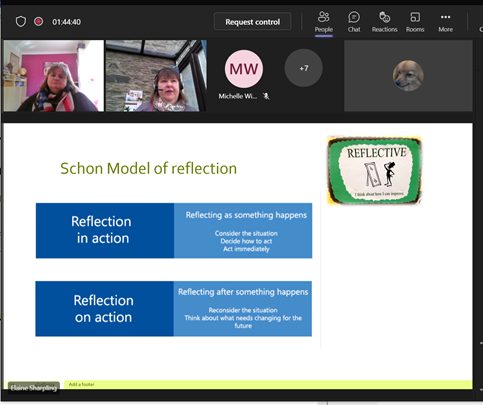Image resolution: width=483 pixels, height=405 pixels.
Task: Click the Reflection in action box
Action: pos(105,230)
